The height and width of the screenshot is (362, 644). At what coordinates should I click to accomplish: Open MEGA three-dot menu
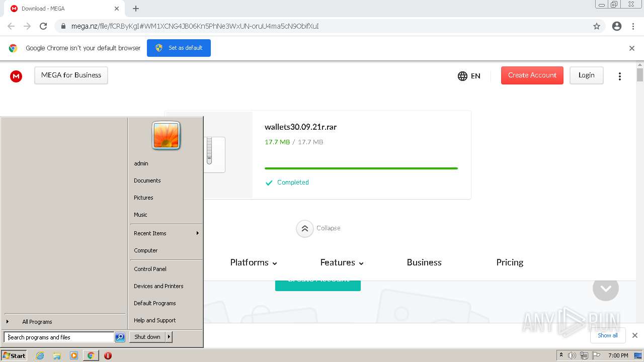[x=620, y=76]
